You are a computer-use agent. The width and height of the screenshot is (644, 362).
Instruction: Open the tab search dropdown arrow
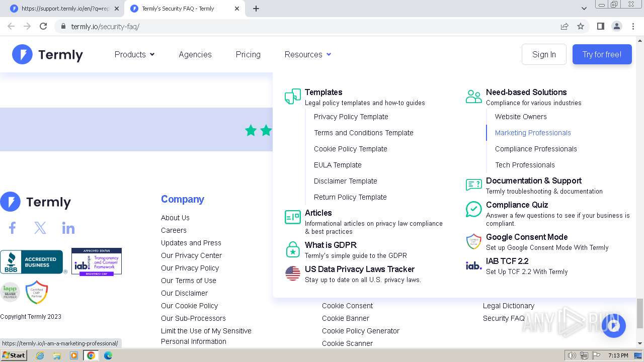[584, 9]
